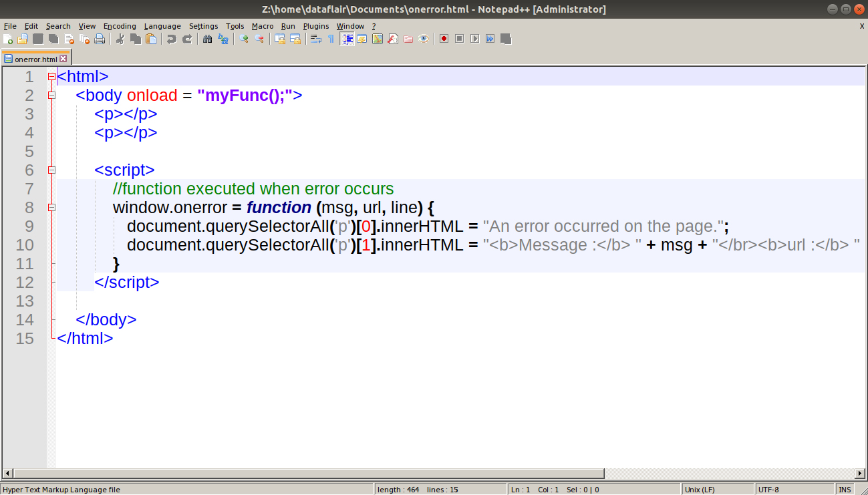Click line number 15 in margin
This screenshot has height=495, width=868.
25,338
